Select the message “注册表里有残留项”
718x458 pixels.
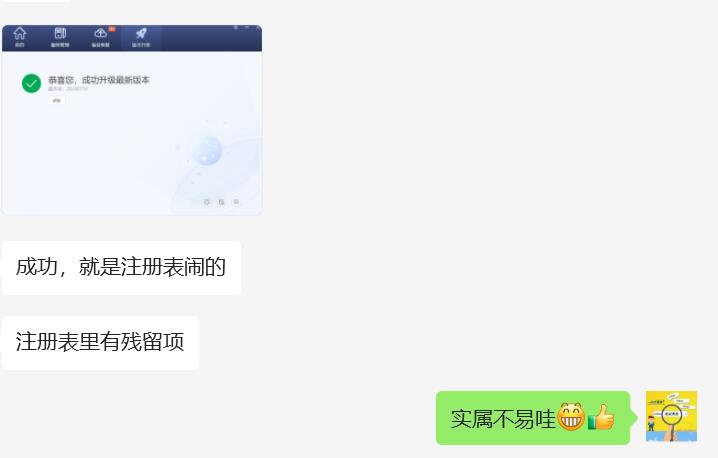point(100,343)
